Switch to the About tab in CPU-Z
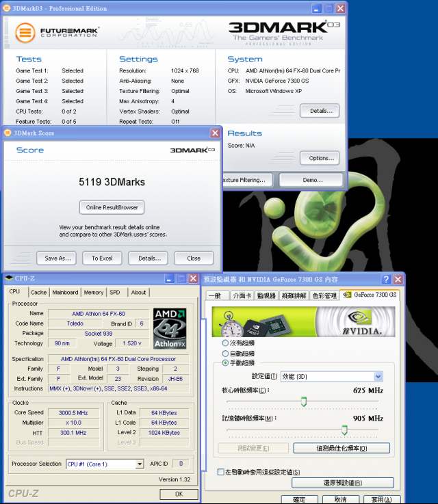Screen dimensions: 438x504 (x=138, y=292)
